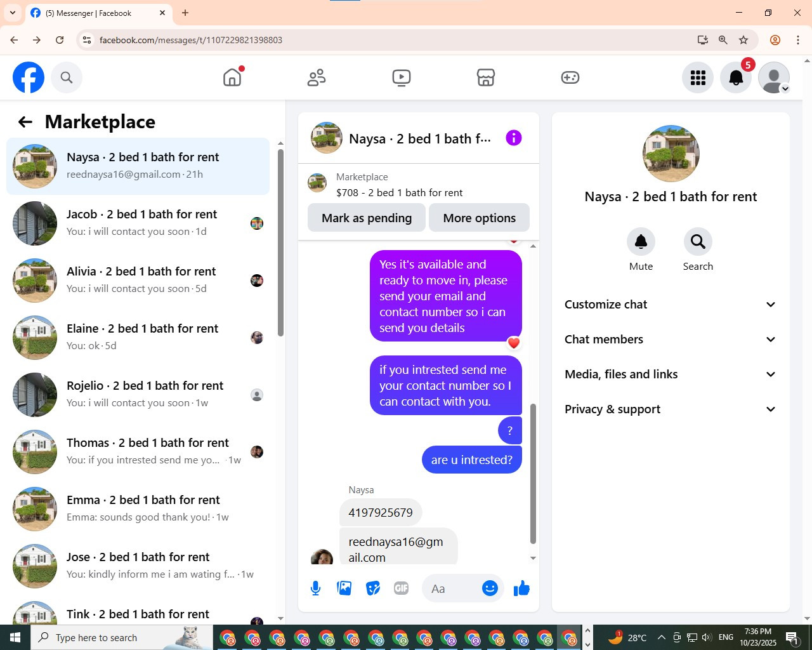Click the chat messages scrollbar

(533, 474)
